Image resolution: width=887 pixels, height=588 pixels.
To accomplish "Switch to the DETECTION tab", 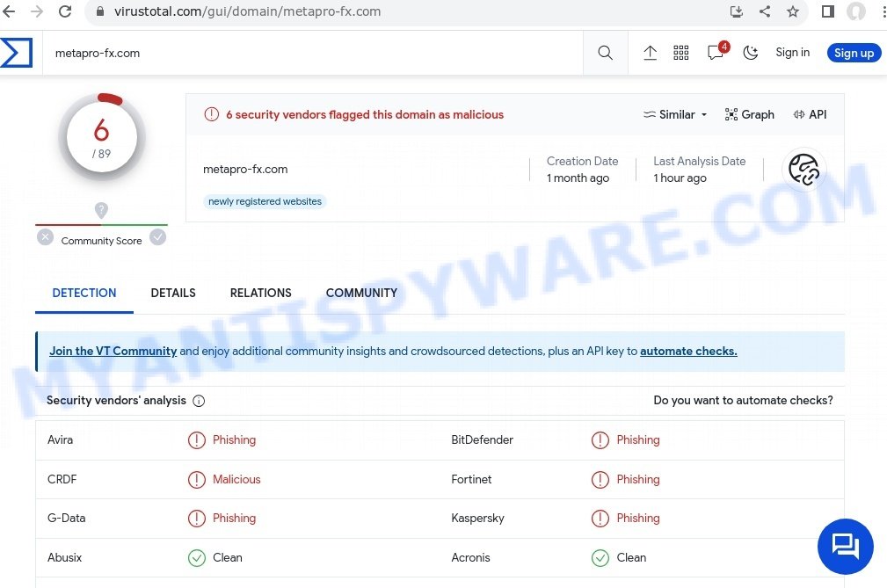I will click(x=84, y=293).
